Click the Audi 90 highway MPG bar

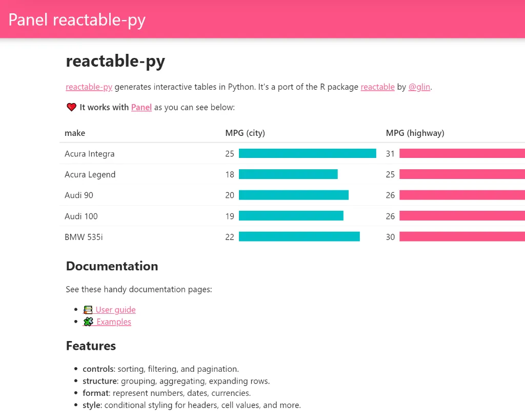click(x=461, y=195)
